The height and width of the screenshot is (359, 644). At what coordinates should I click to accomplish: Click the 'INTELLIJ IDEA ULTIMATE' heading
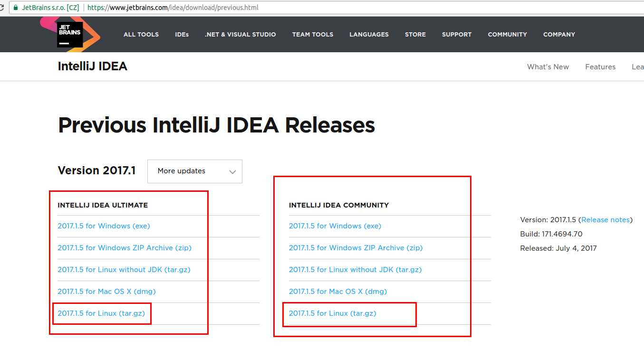tap(103, 205)
